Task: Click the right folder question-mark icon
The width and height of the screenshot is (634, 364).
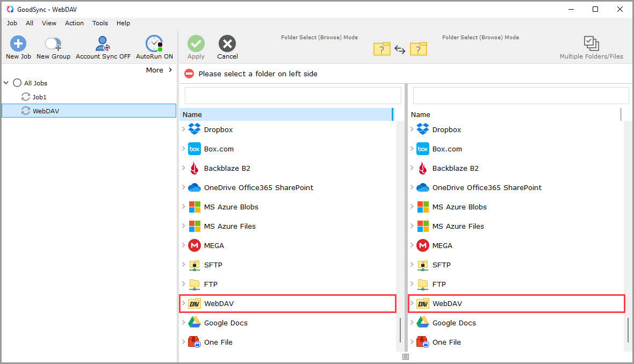Action: (419, 49)
